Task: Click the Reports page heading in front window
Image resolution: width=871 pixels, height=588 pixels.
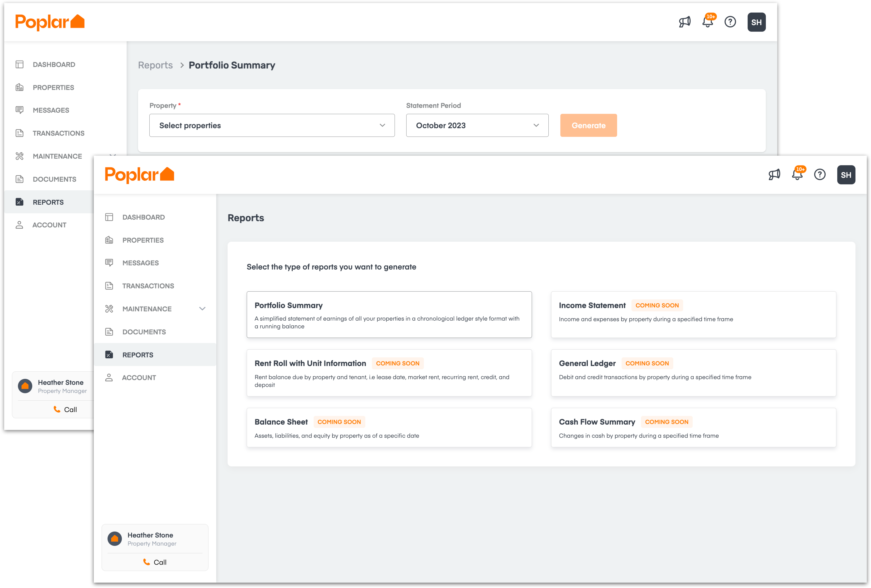Action: pyautogui.click(x=246, y=218)
